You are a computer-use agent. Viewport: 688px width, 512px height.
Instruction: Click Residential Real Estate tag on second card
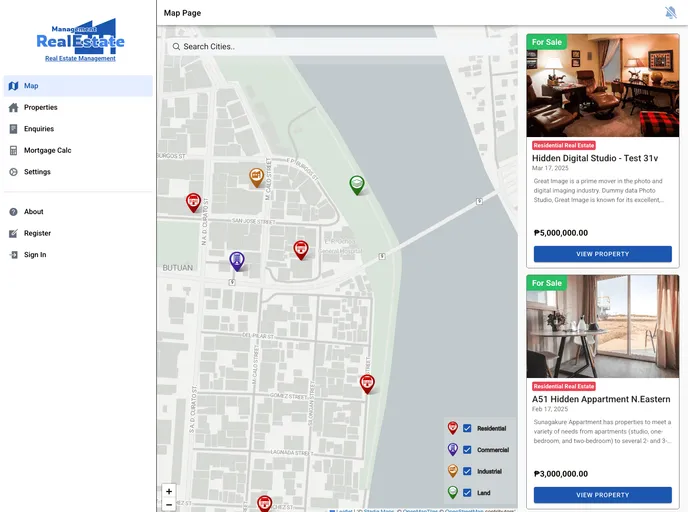(x=564, y=386)
